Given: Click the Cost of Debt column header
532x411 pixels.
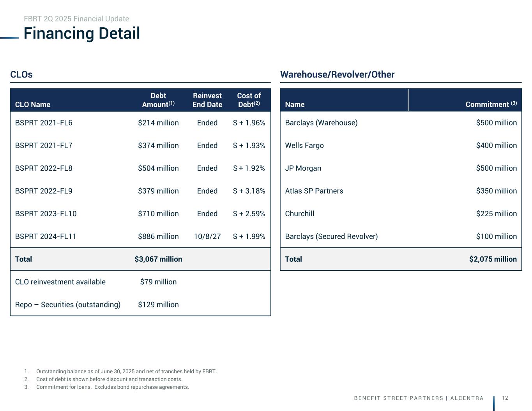Looking at the screenshot, I should (249, 100).
